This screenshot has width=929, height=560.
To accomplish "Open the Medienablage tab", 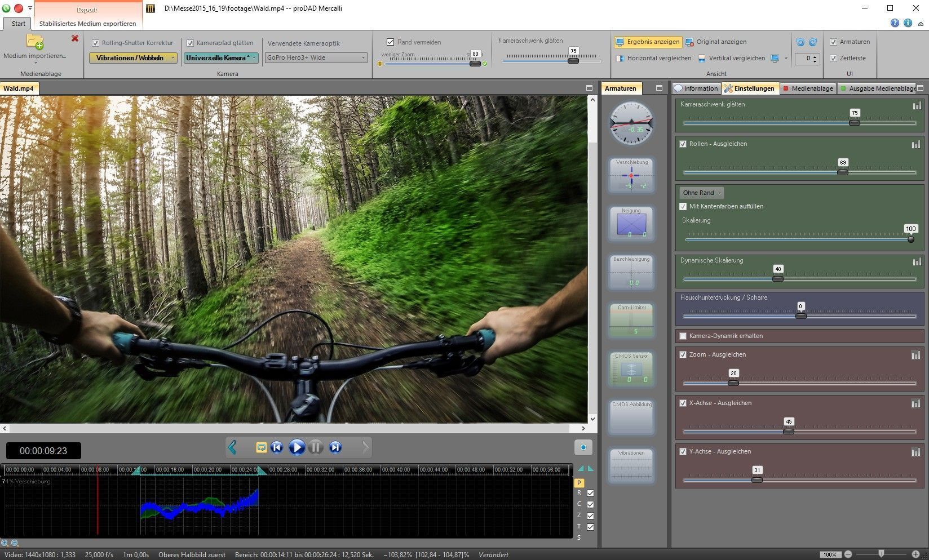I will tap(807, 88).
